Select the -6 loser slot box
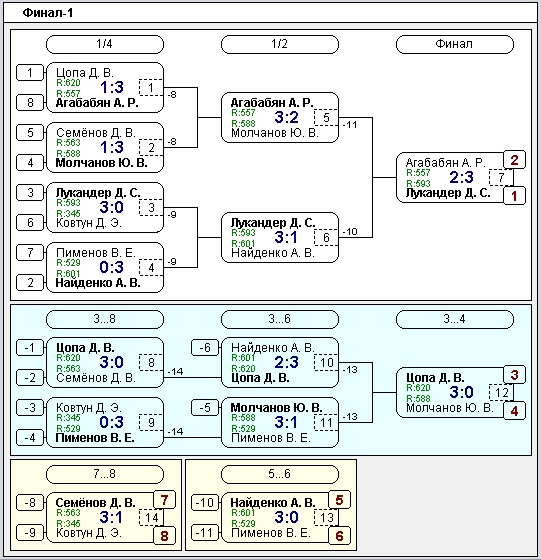The image size is (541, 560). tap(205, 348)
